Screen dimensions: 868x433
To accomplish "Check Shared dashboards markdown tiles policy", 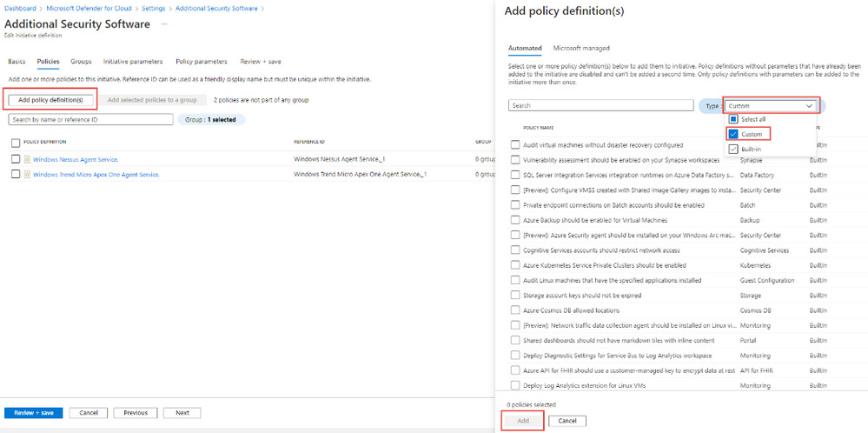I will (515, 341).
